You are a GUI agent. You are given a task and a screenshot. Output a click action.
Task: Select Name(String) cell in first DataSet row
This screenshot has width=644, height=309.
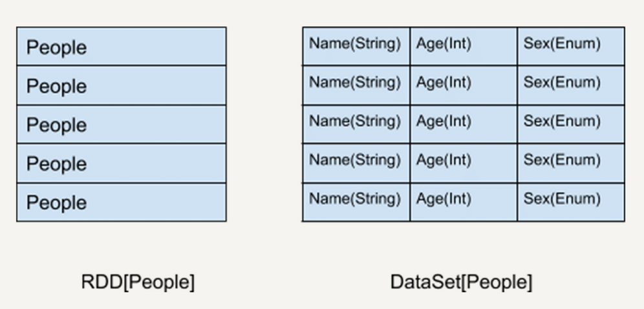point(356,45)
